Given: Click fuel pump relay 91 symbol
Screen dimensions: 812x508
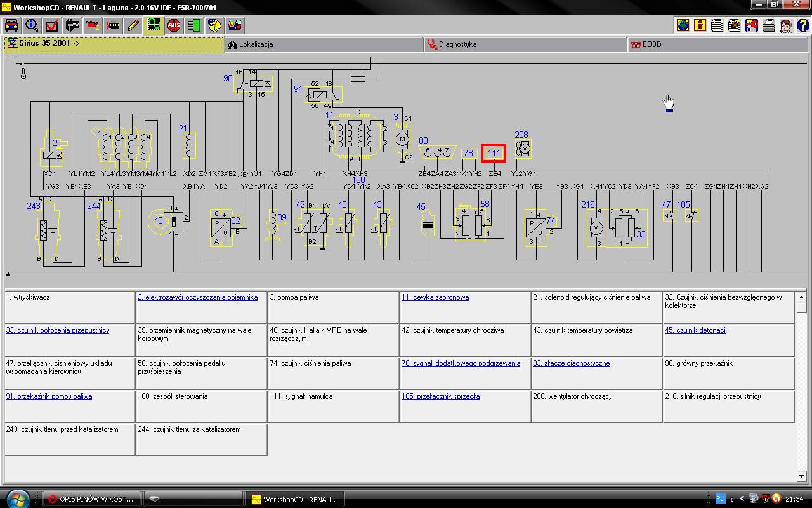Looking at the screenshot, I should (x=322, y=95).
